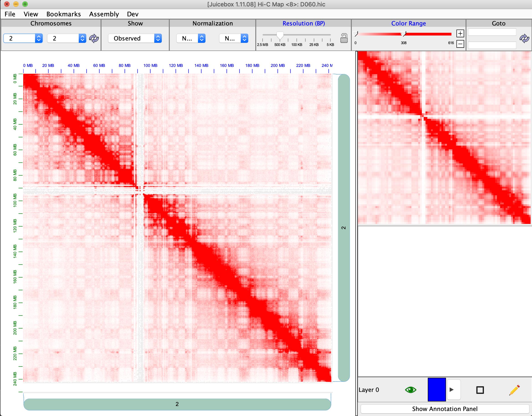Click the Goto refresh icon
The image size is (532, 416).
pyautogui.click(x=524, y=38)
